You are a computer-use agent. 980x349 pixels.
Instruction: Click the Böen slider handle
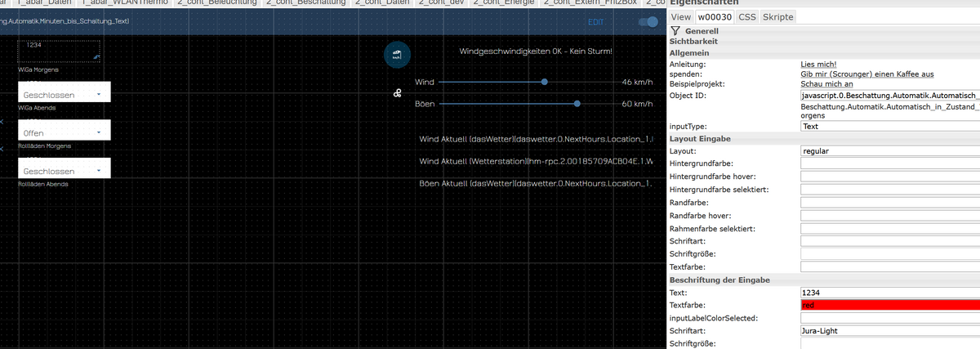tap(577, 104)
